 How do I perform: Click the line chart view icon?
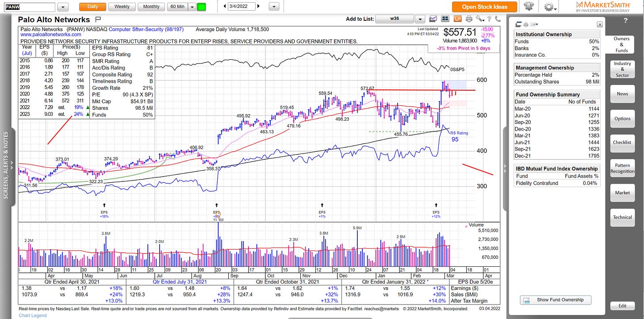433,19
